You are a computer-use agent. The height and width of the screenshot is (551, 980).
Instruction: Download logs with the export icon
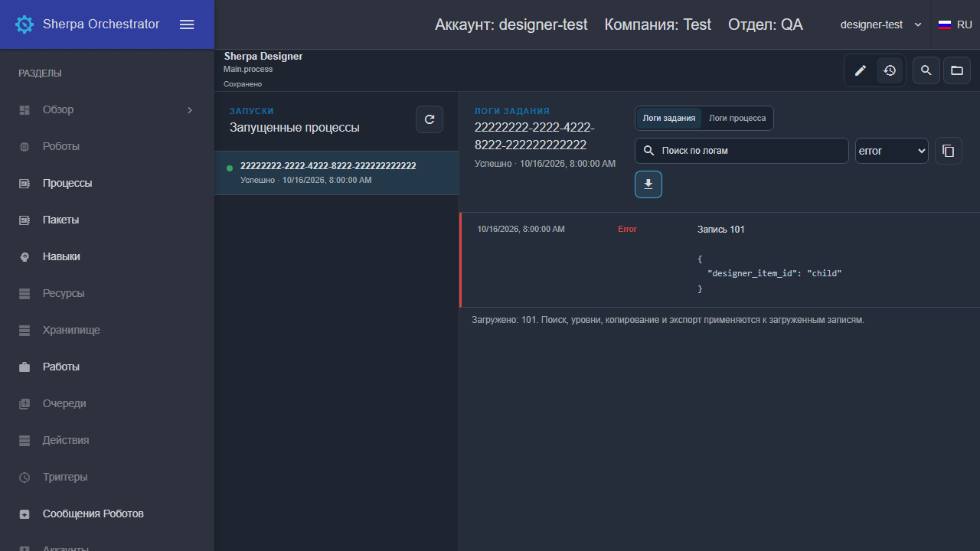click(648, 184)
